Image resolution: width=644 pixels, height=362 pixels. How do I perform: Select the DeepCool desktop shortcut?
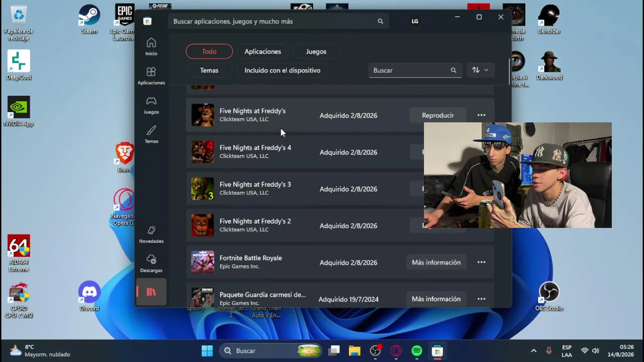click(19, 65)
